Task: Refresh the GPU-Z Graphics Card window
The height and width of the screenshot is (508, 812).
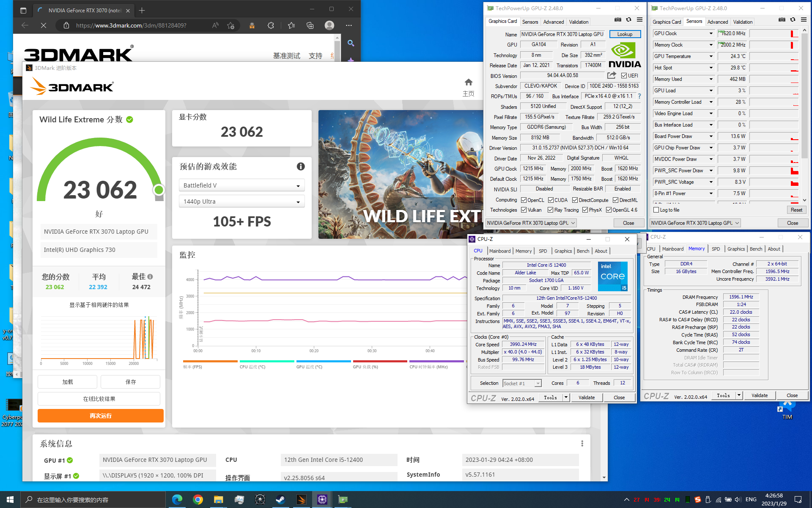Action: pyautogui.click(x=629, y=20)
